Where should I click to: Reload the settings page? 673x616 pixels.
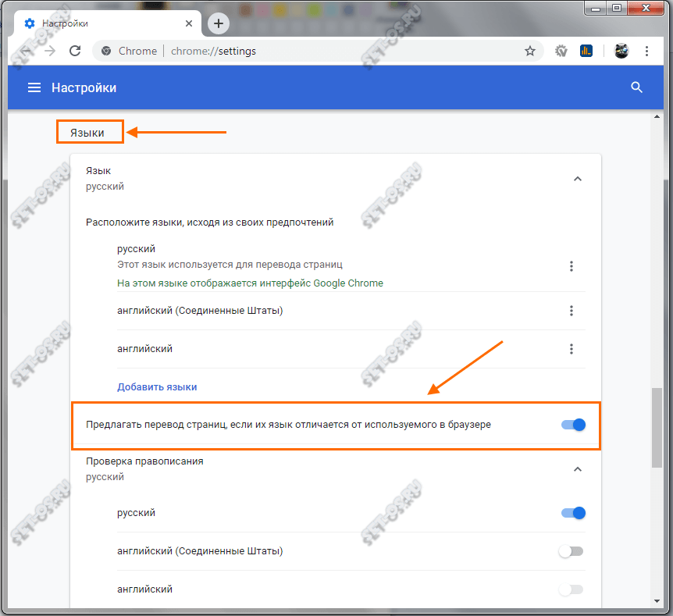[x=75, y=50]
